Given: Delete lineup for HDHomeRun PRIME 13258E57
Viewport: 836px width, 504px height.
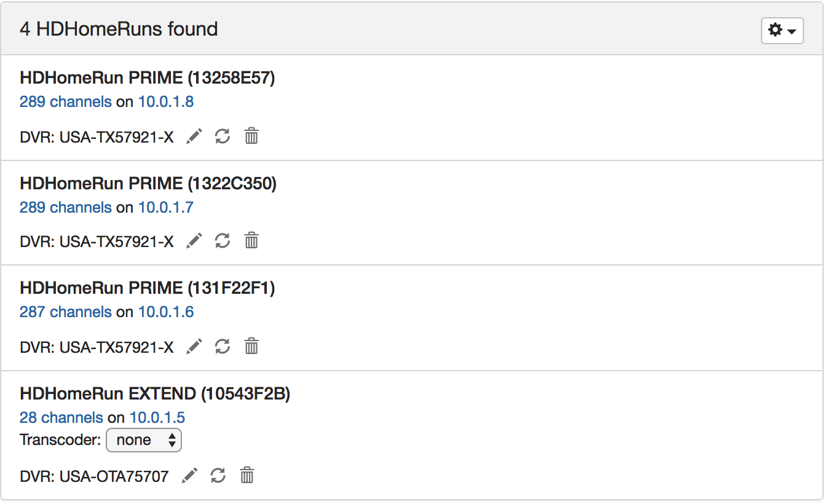Looking at the screenshot, I should coord(251,136).
